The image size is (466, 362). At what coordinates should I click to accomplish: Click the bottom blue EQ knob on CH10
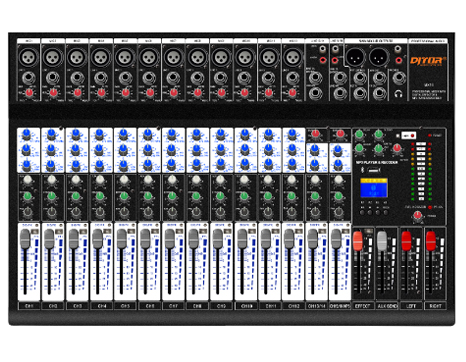pos(245,164)
